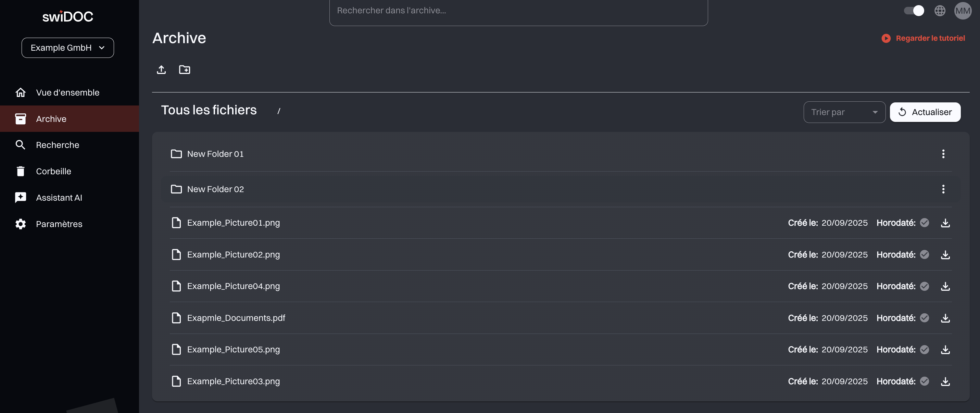The image size is (980, 413).
Task: Click the Actualiser button
Action: click(x=925, y=112)
